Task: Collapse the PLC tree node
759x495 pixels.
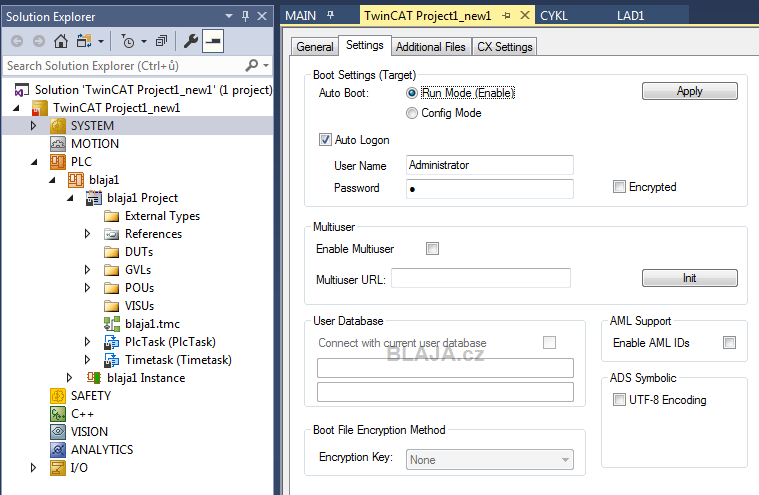Action: [x=34, y=162]
